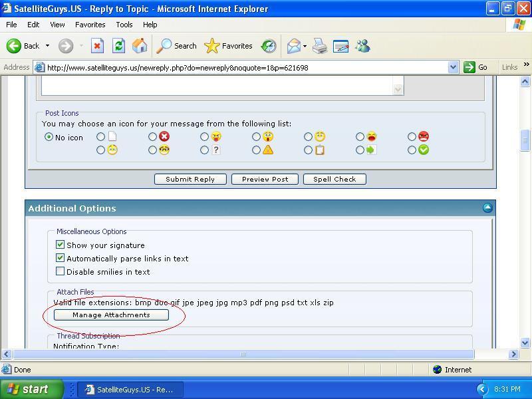Click the Mail envelope icon

pyautogui.click(x=294, y=46)
